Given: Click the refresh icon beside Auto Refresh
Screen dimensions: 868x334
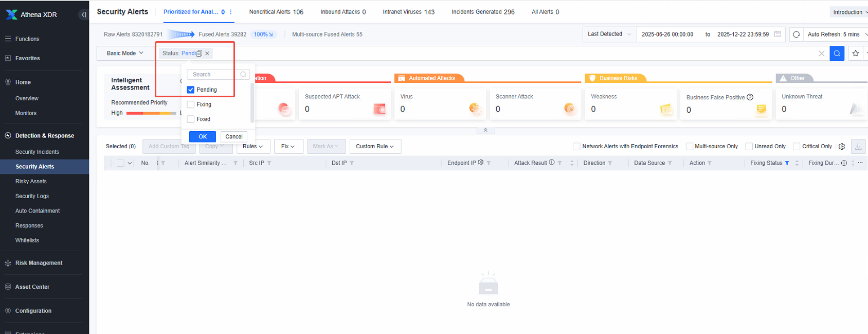Looking at the screenshot, I should click(x=797, y=34).
